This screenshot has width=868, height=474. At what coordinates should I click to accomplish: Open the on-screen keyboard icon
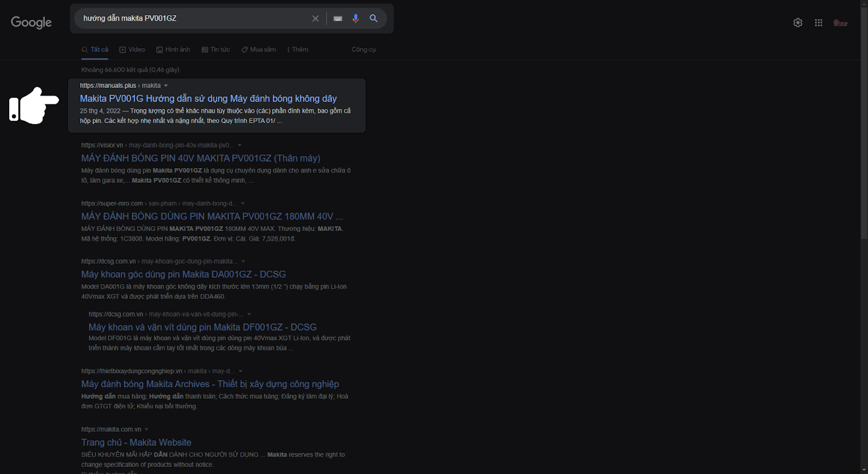[338, 18]
